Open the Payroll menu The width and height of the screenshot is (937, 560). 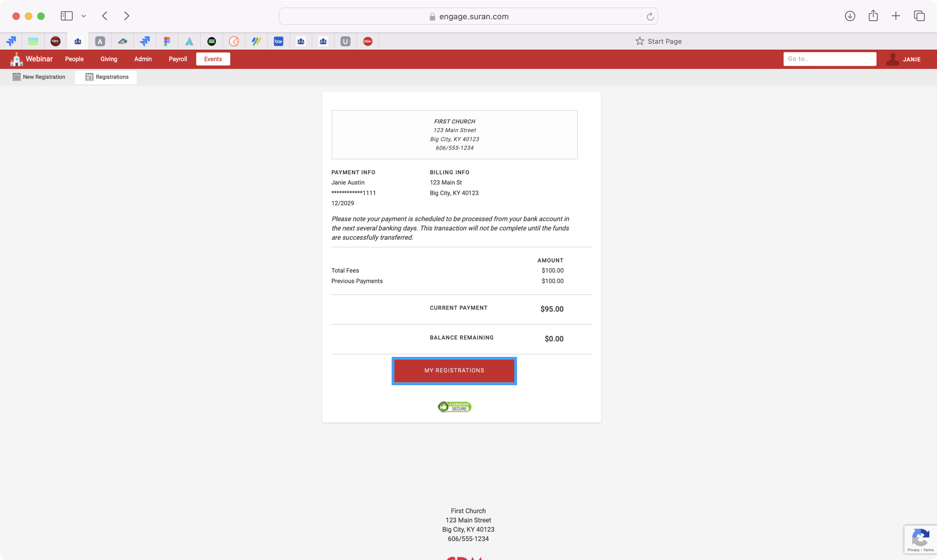pos(178,59)
